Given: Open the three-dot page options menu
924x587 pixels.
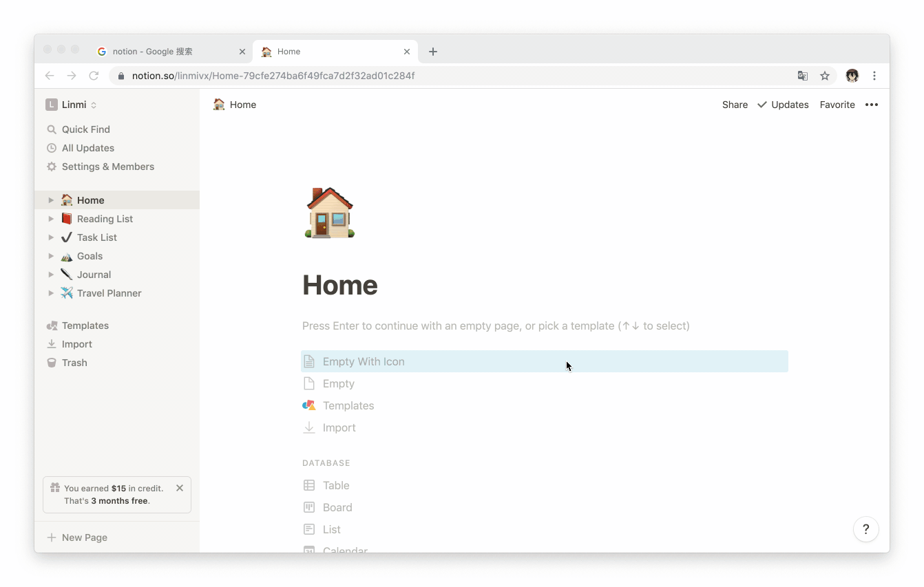Looking at the screenshot, I should 872,105.
